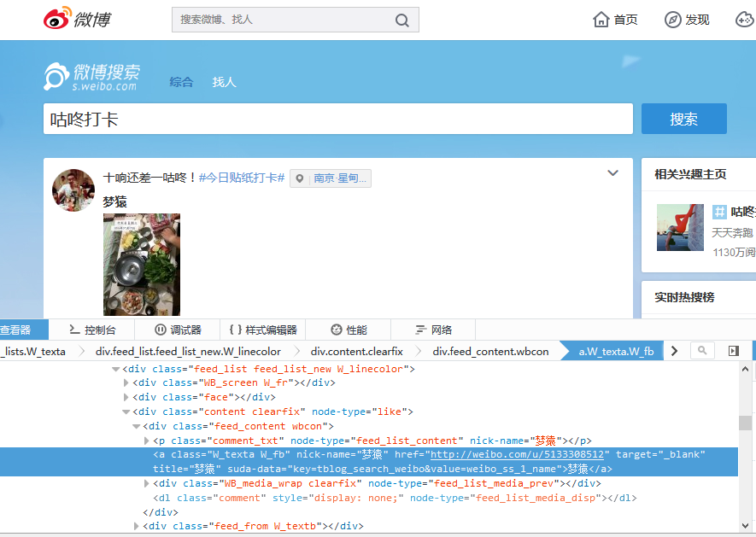Click the 梦猿 username link
This screenshot has height=537, width=756.
[114, 201]
